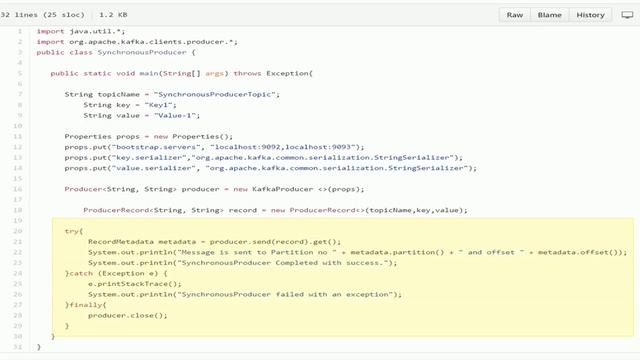Viewport: 640px width, 360px height.
Task: Click the 'main(String[] args)' method signature
Action: [x=184, y=73]
